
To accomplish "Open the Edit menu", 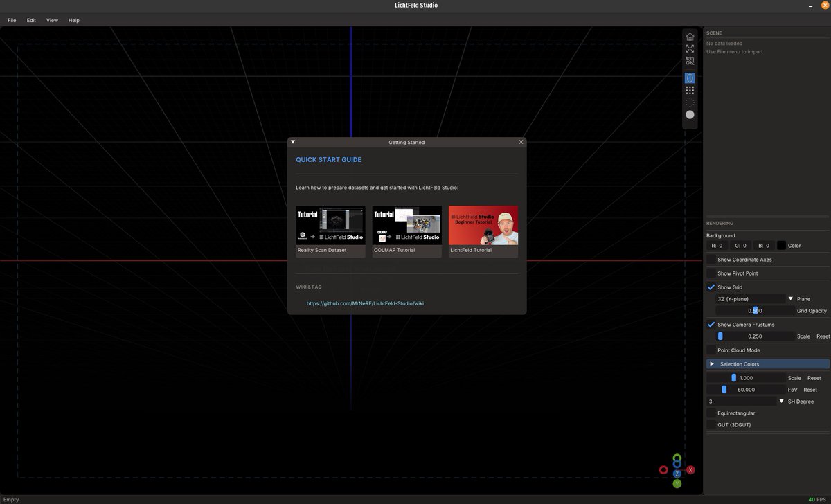I will pos(31,21).
